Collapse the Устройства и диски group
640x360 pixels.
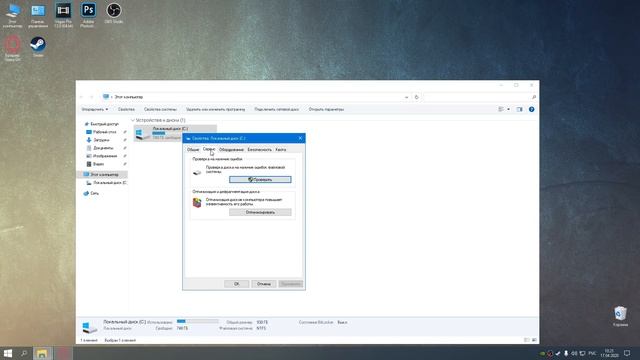point(133,120)
